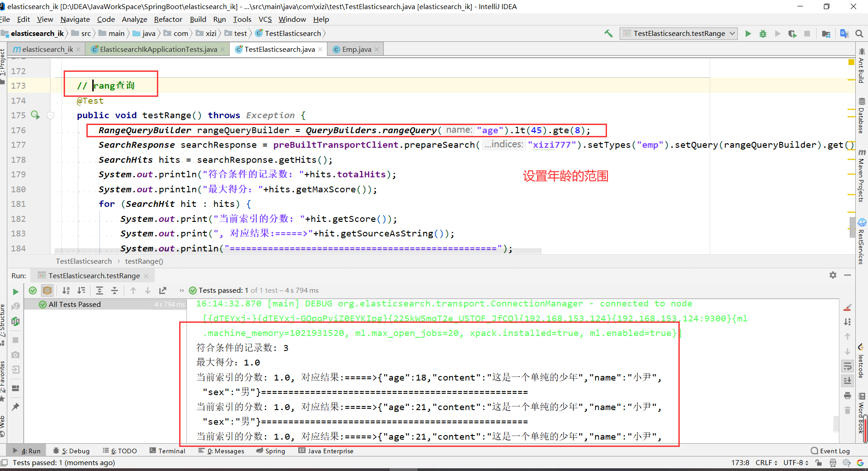
Task: Click the Hector inspector icon in status bar
Action: pyautogui.click(x=833, y=463)
